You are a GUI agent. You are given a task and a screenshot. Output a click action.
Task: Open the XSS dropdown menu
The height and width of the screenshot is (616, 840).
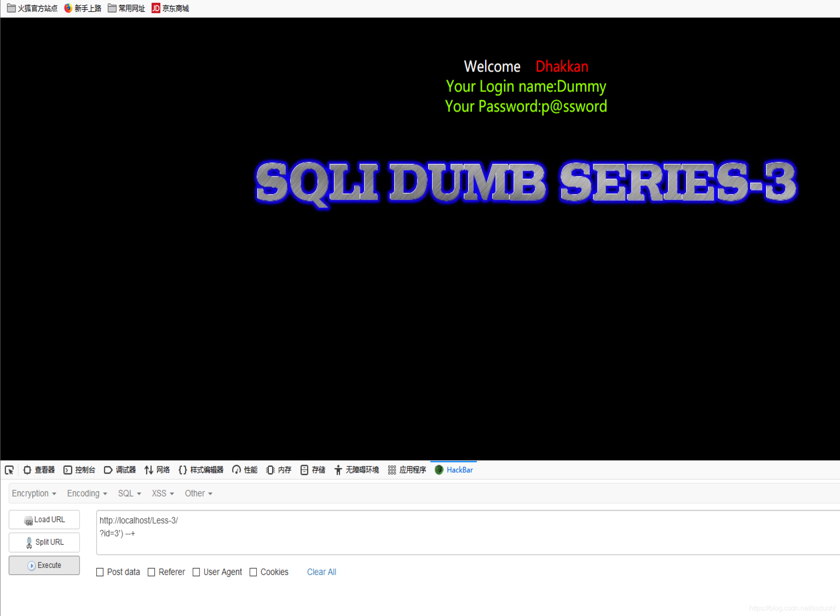point(162,493)
